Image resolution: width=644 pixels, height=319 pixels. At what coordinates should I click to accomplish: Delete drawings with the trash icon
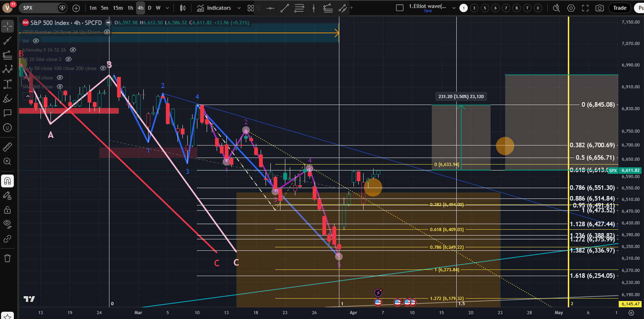click(x=8, y=258)
